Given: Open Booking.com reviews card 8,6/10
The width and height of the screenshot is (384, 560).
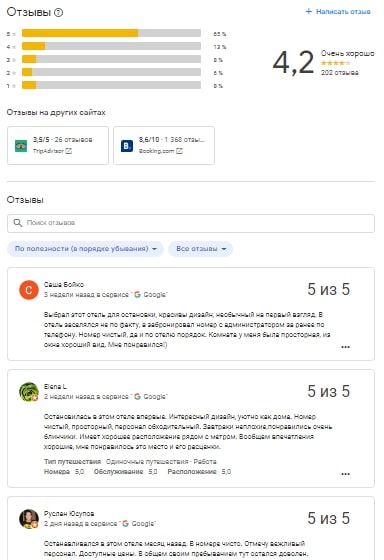Looking at the screenshot, I should point(164,145).
